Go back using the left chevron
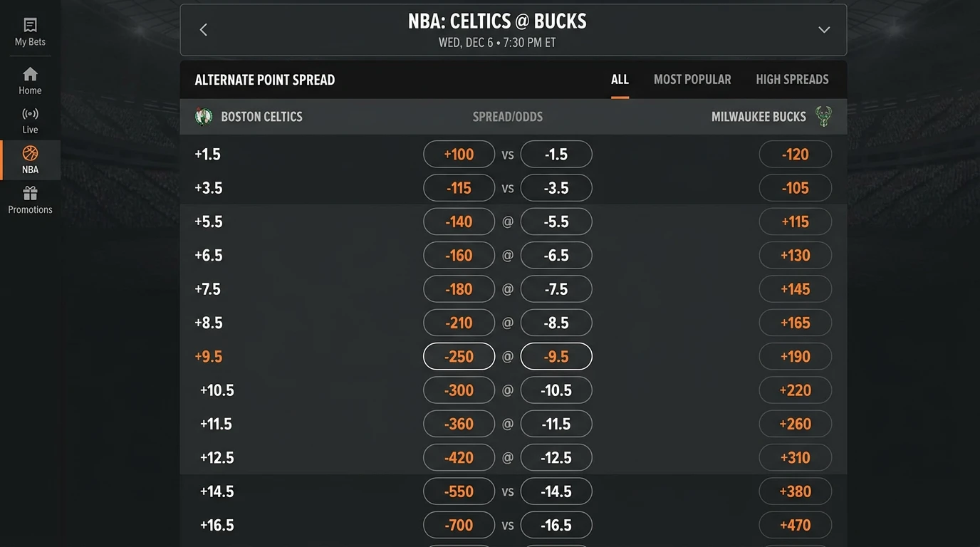Image resolution: width=980 pixels, height=547 pixels. click(204, 30)
